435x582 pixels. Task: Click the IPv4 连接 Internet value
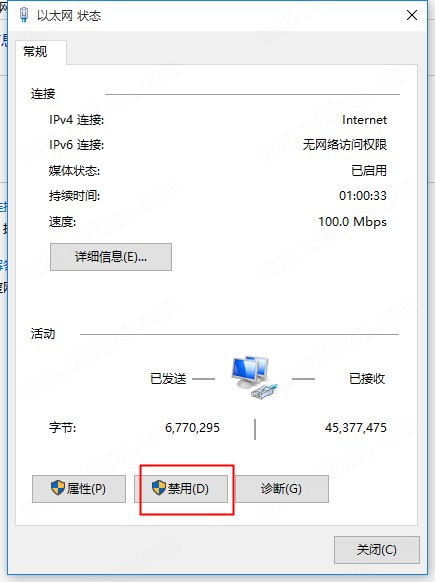click(x=364, y=120)
